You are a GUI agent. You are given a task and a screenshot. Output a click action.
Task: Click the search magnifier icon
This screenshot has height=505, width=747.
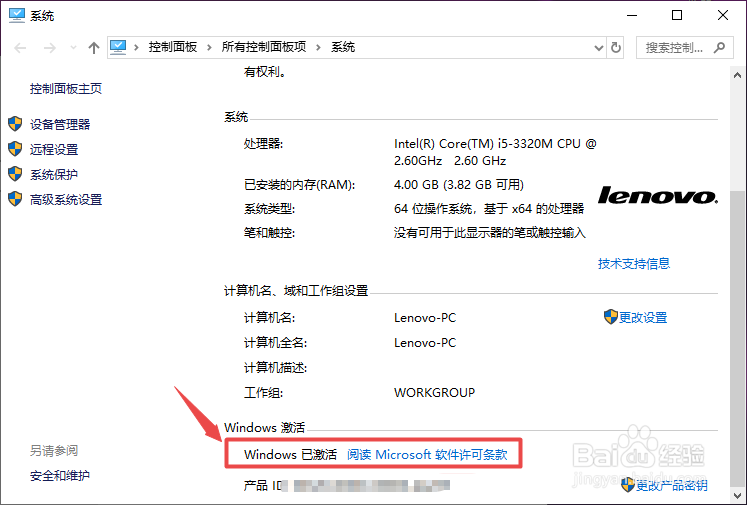[719, 47]
